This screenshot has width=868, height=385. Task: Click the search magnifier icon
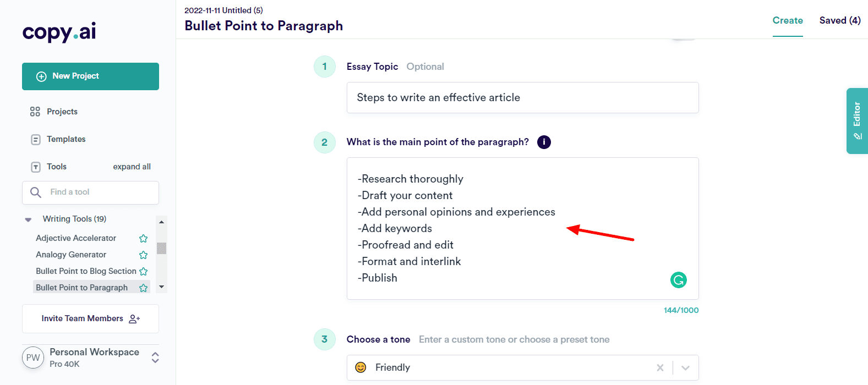tap(36, 192)
